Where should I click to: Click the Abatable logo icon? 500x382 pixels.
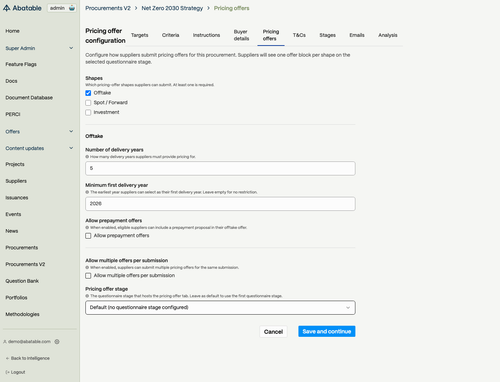click(x=6, y=8)
